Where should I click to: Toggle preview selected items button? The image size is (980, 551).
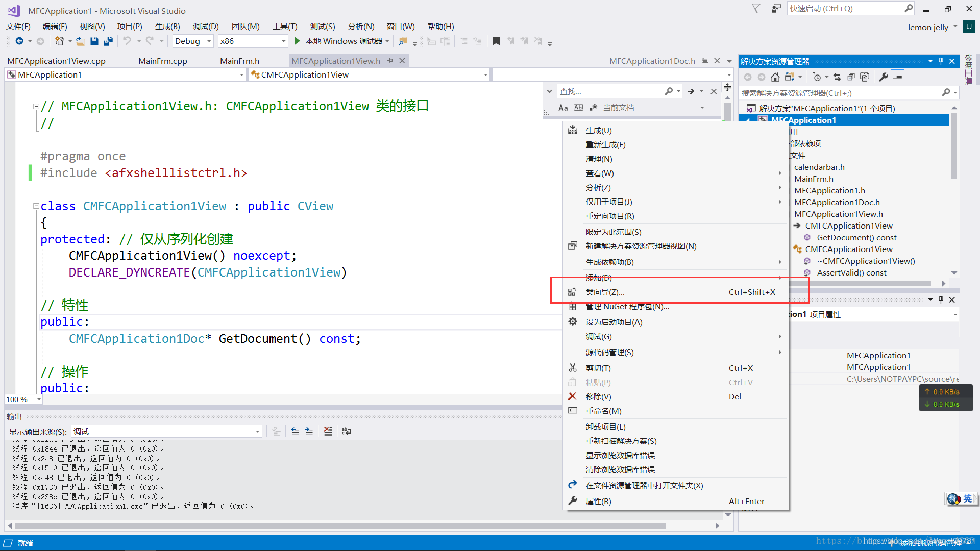click(898, 77)
